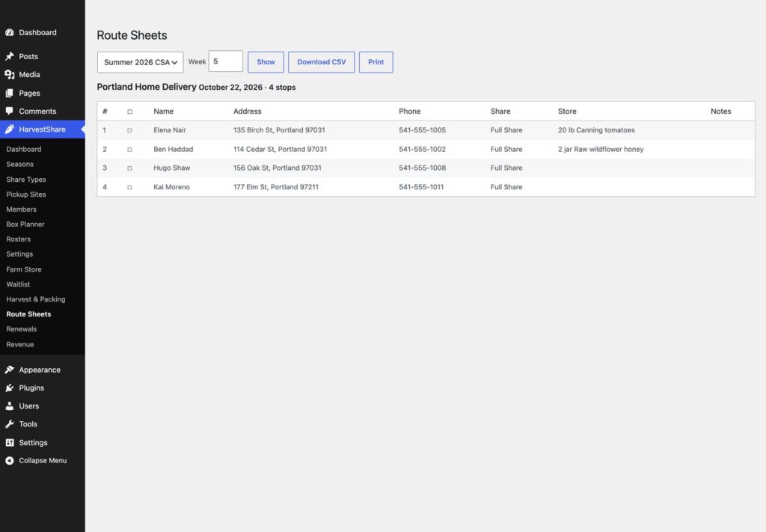Click the Appearance paintbrush icon
The height and width of the screenshot is (532, 766).
pos(9,370)
